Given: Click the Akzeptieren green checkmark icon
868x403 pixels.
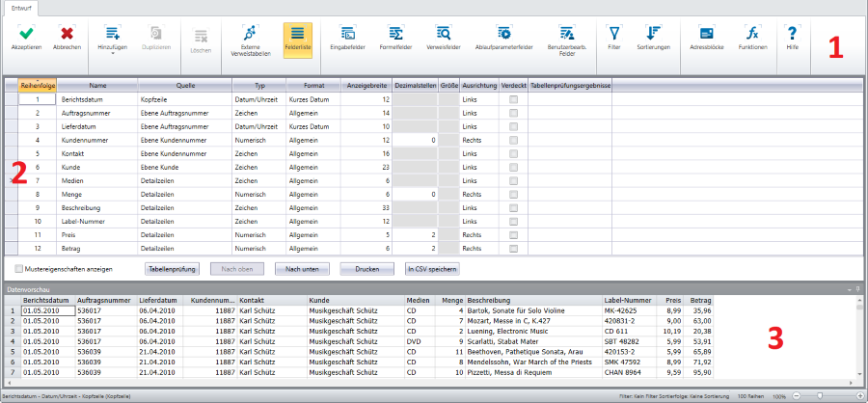Looking at the screenshot, I should (x=26, y=34).
